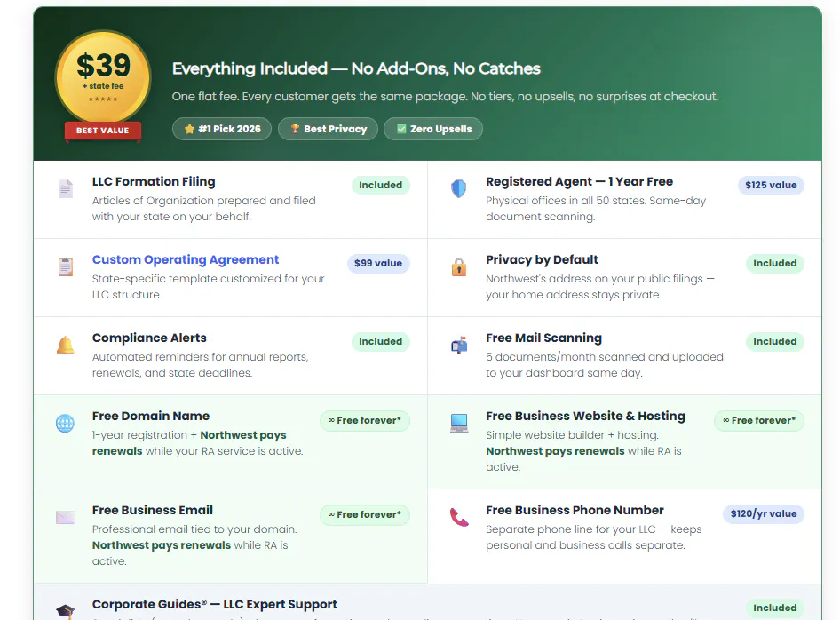This screenshot has width=840, height=620.
Task: Click the Included tag for LLC Formation Filing
Action: (x=380, y=186)
